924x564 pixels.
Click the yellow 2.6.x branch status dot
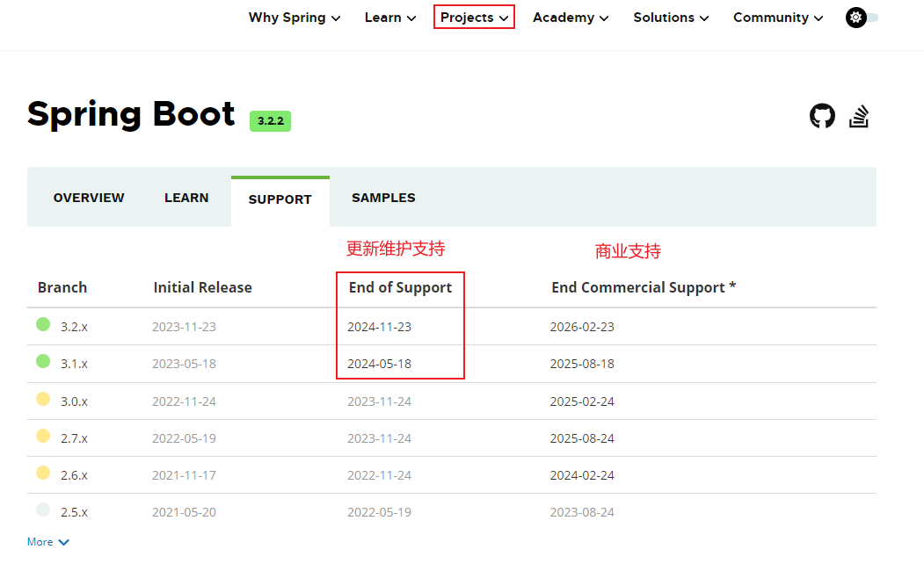[43, 474]
